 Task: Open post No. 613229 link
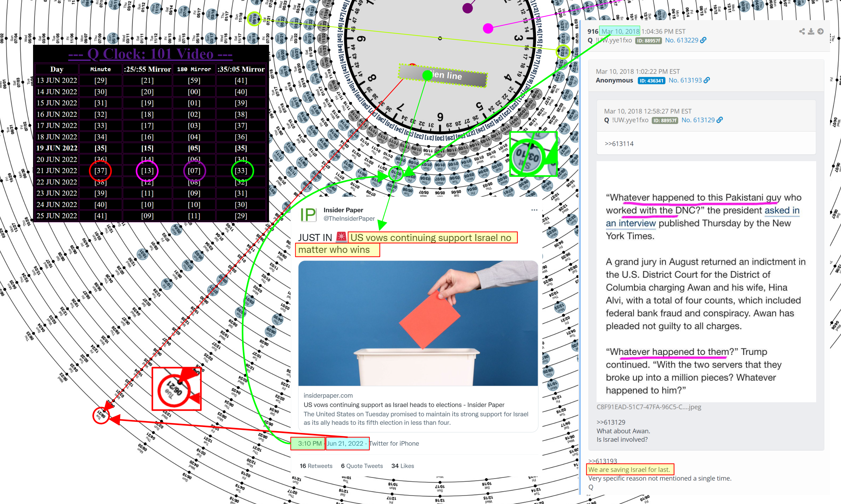pos(681,40)
